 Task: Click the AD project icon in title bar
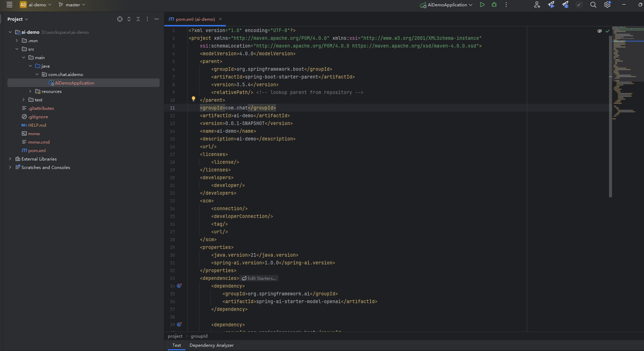23,5
